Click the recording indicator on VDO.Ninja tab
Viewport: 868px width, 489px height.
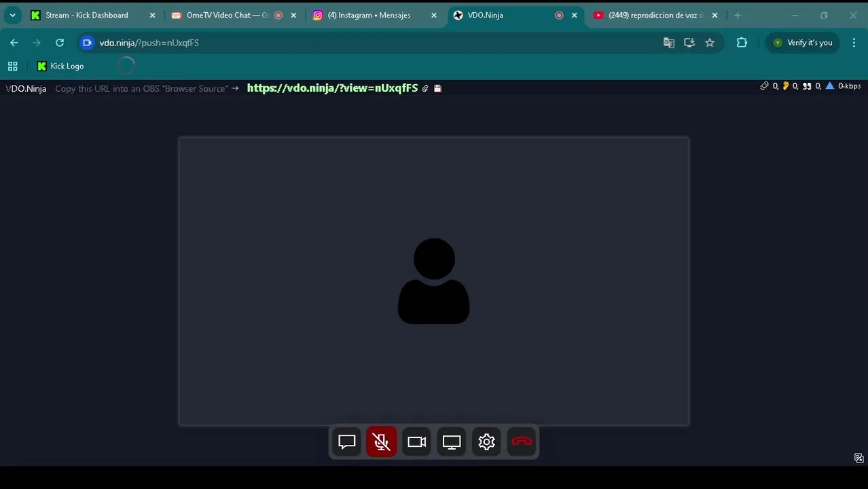(x=559, y=15)
